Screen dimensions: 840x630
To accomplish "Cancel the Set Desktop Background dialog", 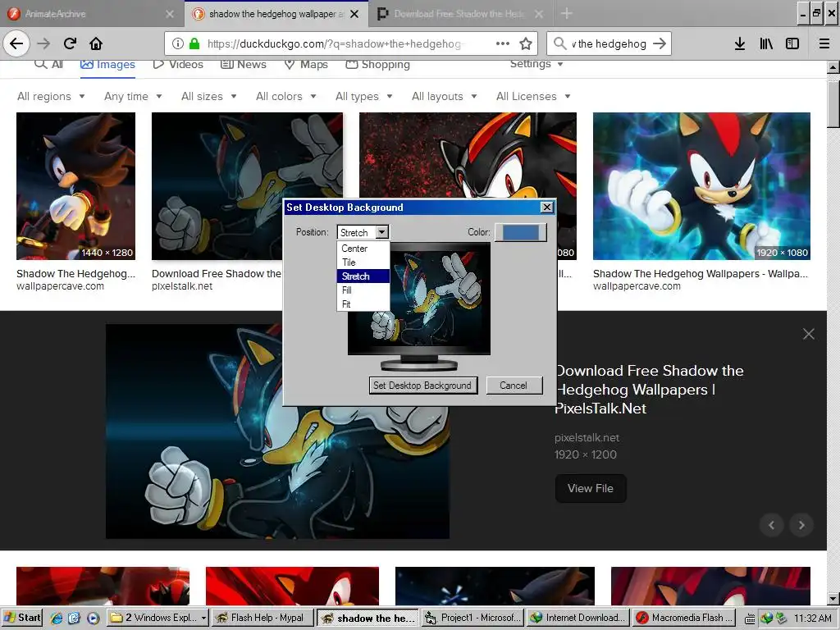I will 514,386.
